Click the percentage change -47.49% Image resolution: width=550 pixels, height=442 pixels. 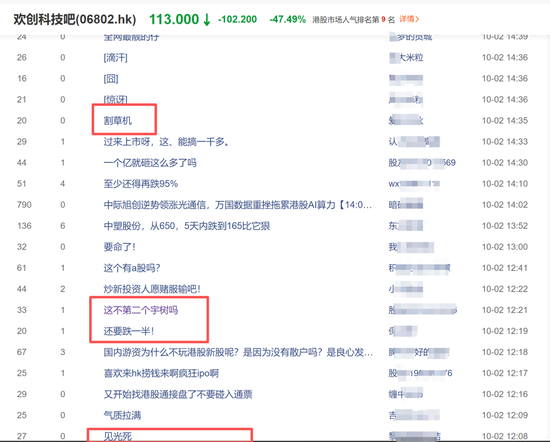point(288,19)
